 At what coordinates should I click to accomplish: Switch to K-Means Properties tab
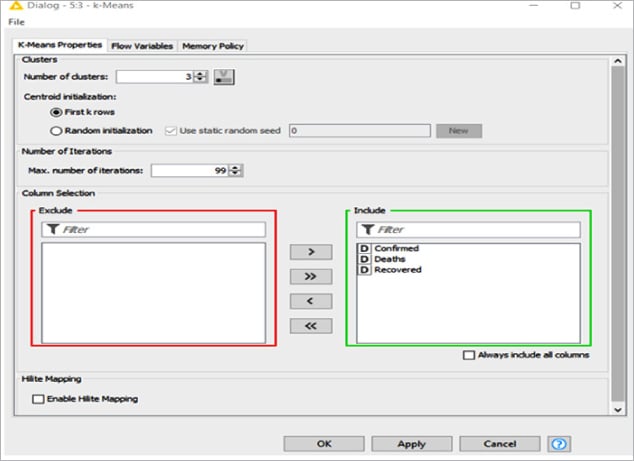[60, 45]
